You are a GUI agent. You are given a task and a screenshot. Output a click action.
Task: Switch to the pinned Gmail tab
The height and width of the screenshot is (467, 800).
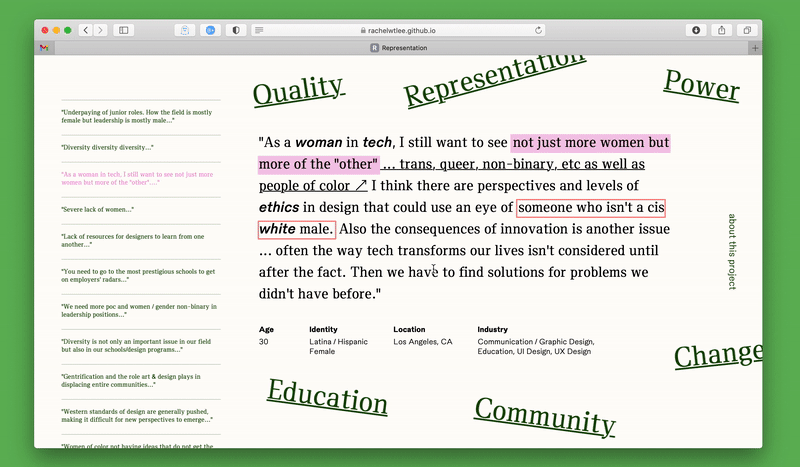tap(44, 47)
